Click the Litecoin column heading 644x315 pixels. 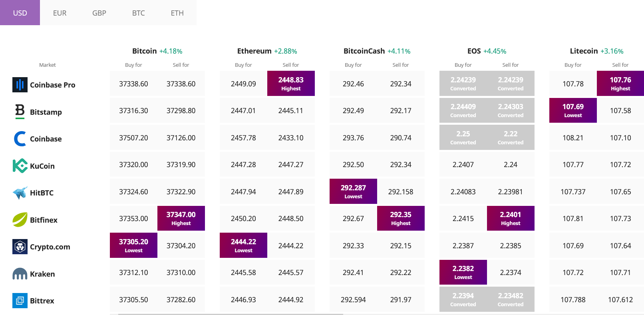point(584,51)
